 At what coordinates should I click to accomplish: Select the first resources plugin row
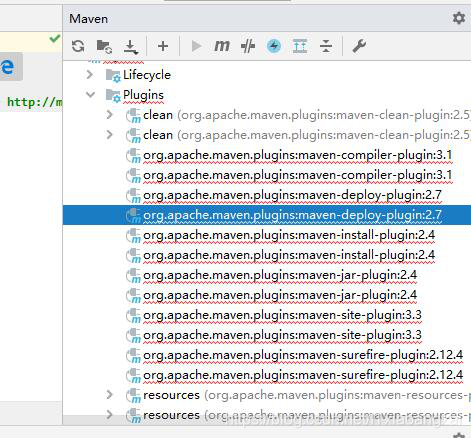click(267, 395)
